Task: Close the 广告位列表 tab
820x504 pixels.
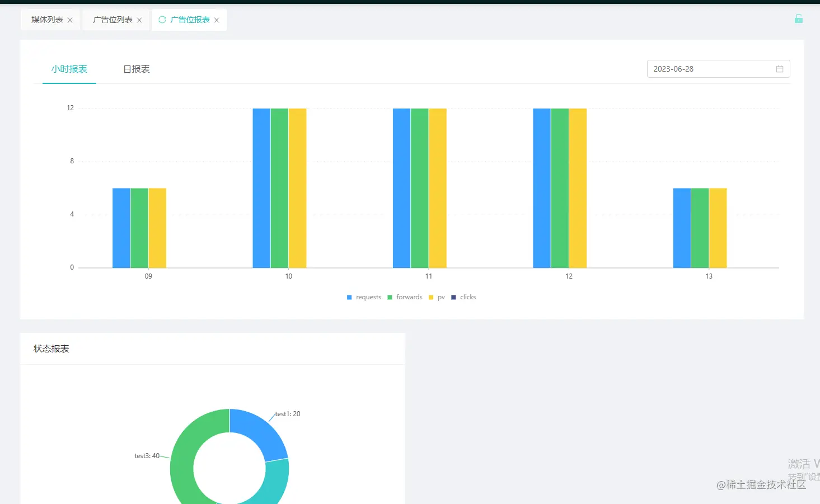Action: pos(139,20)
